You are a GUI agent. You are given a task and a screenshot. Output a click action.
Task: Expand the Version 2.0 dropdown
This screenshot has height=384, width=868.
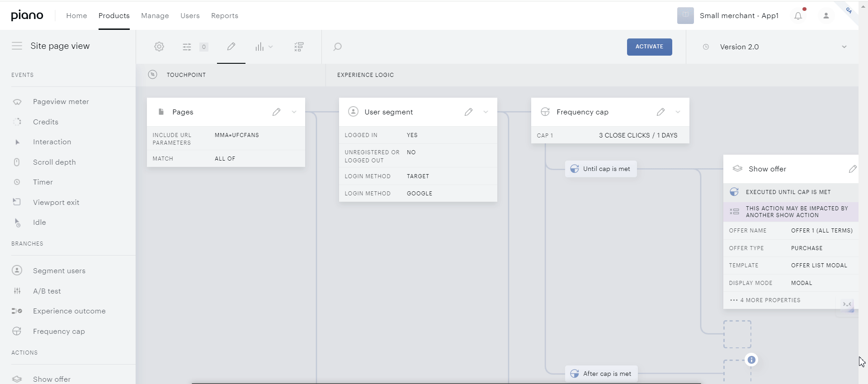pyautogui.click(x=844, y=47)
